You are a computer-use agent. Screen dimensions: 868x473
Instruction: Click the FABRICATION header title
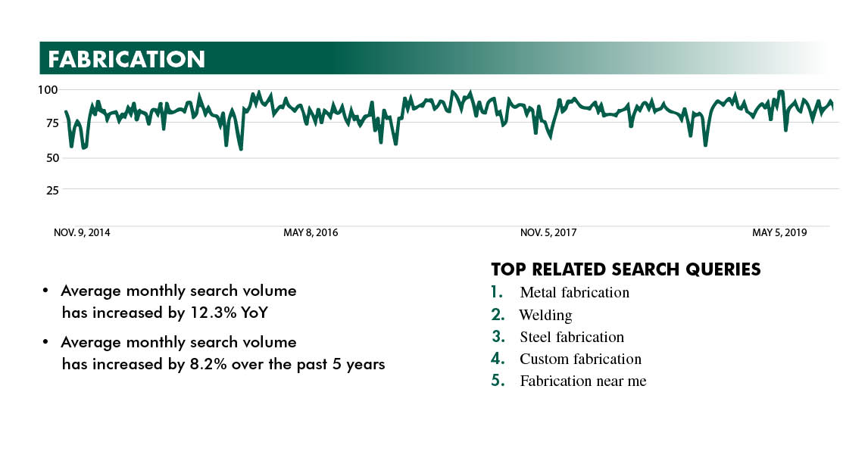(126, 60)
